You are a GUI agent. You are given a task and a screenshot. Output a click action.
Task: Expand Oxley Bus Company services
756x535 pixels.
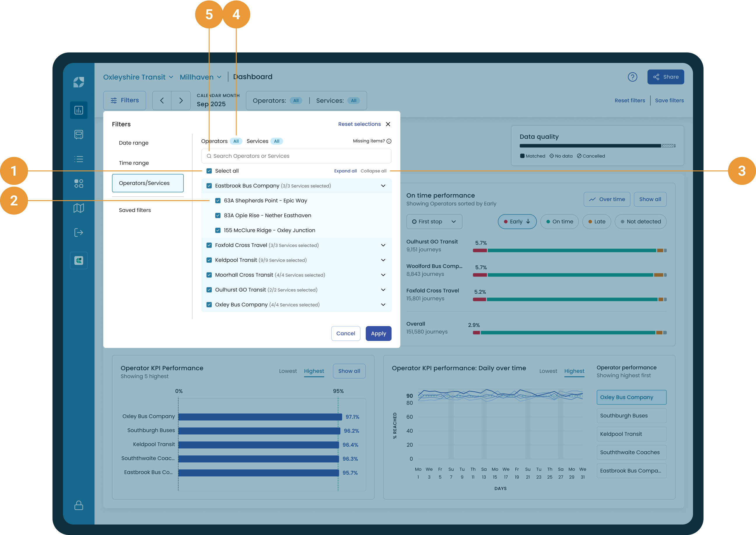pyautogui.click(x=383, y=305)
